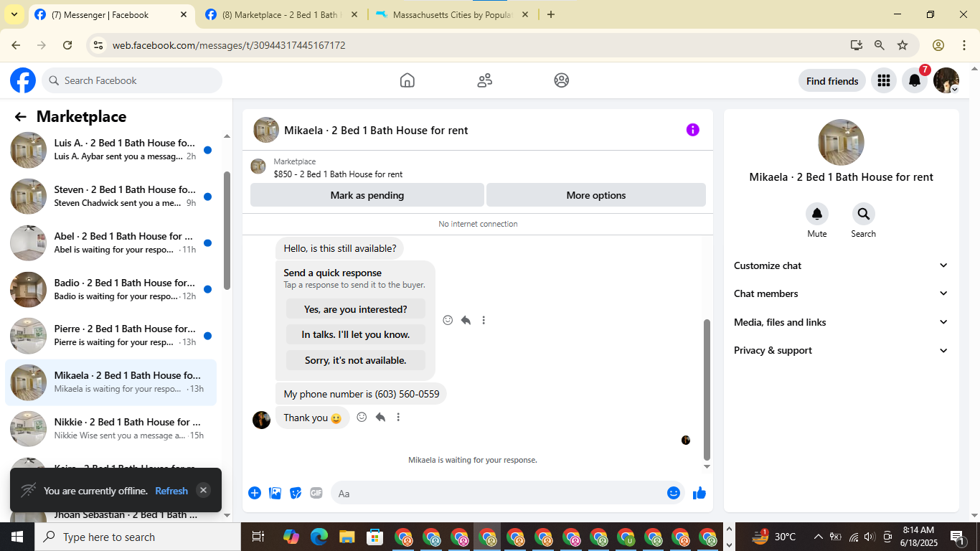Switch to Marketplace - 2 Bed 1 Bath tab
This screenshot has width=980, height=551.
click(281, 14)
